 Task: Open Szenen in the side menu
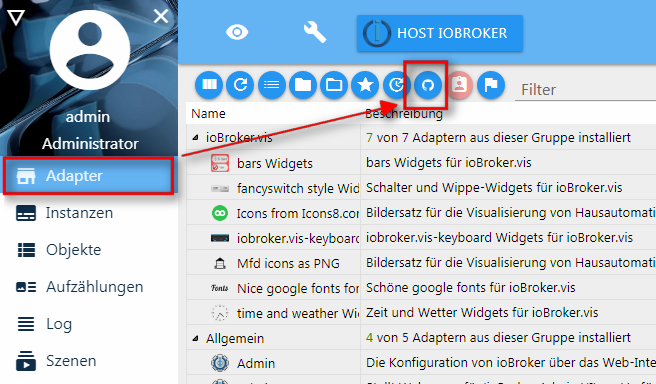coord(89,361)
